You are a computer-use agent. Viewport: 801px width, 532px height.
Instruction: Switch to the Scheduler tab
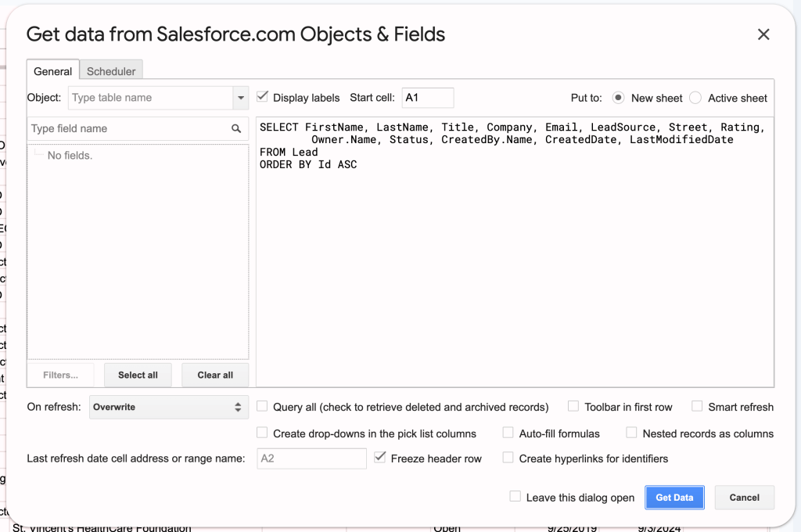click(x=111, y=71)
